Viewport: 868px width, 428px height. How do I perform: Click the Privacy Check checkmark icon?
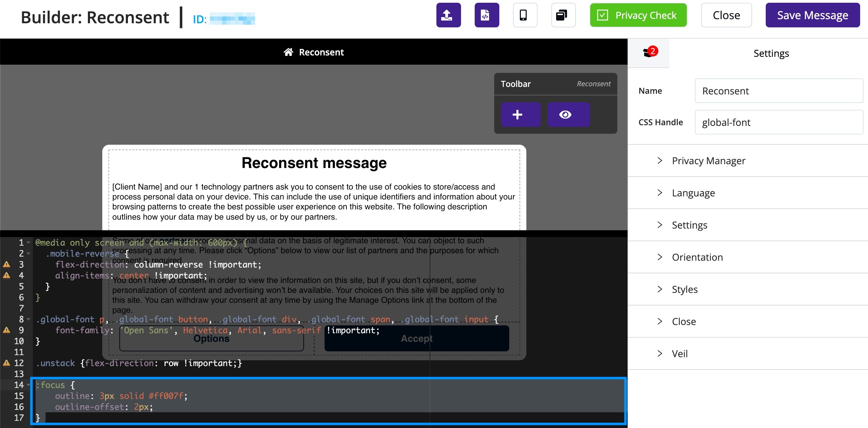pyautogui.click(x=602, y=15)
